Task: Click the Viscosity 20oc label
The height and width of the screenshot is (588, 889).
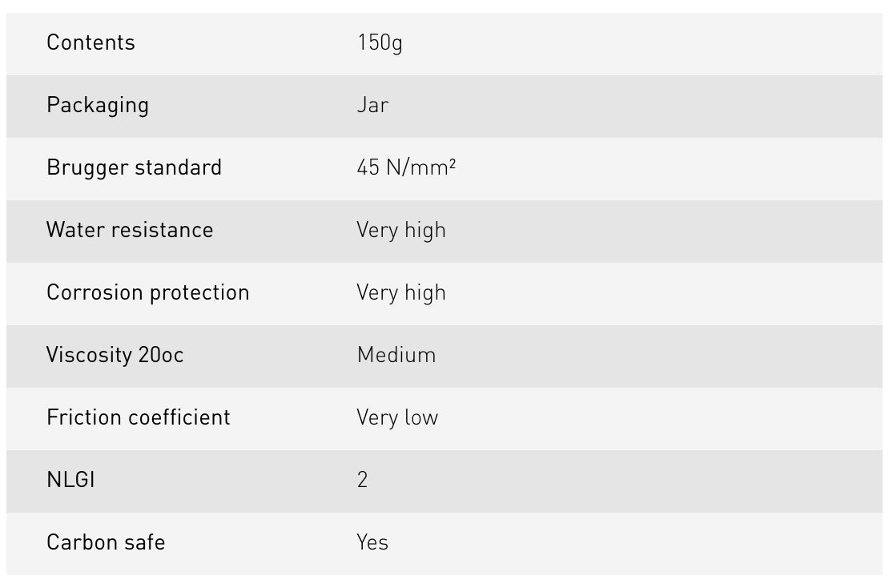Action: tap(115, 355)
